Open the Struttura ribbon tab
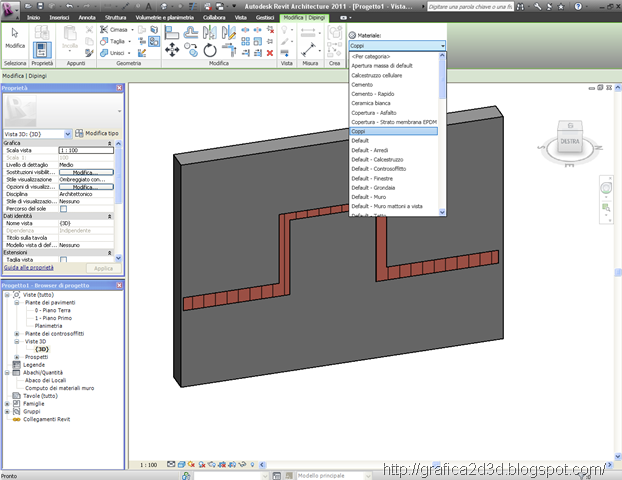This screenshot has width=622, height=480. click(116, 18)
